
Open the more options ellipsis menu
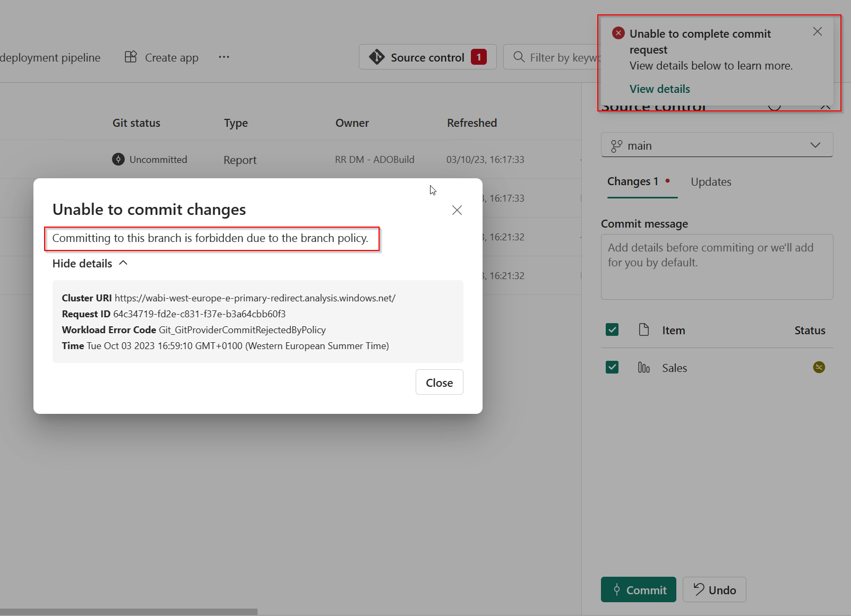(x=224, y=57)
